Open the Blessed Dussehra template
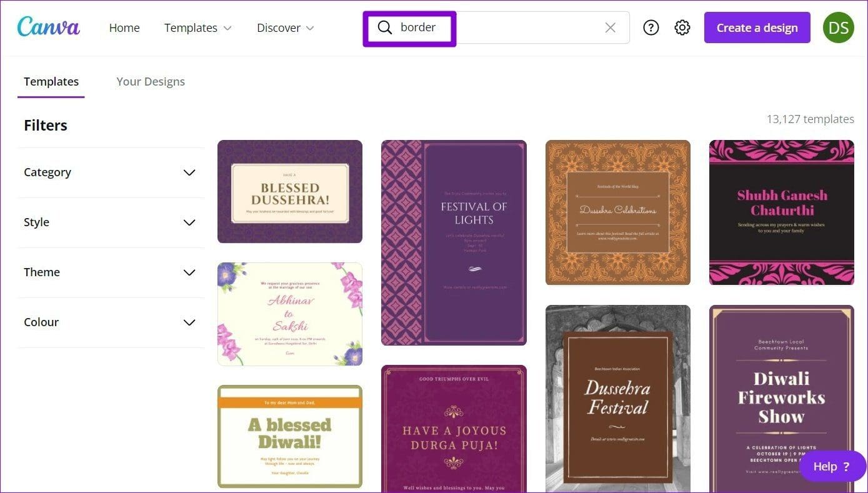Screen dimensions: 868x493 tap(290, 191)
